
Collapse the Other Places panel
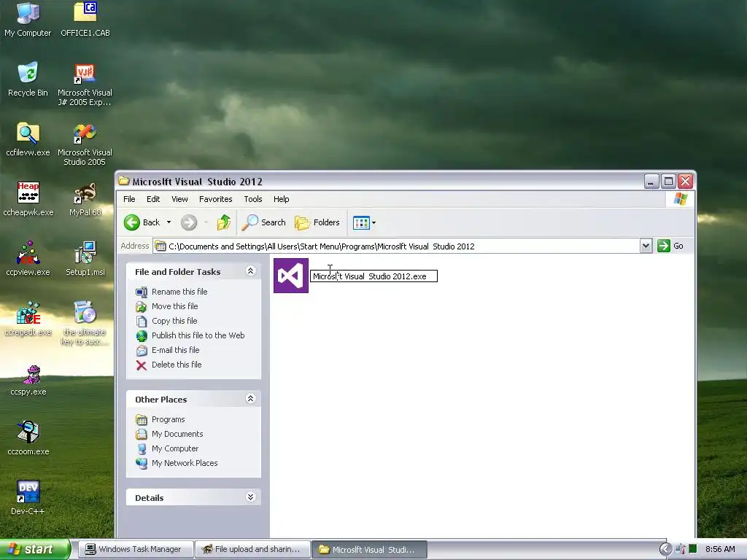[x=251, y=399]
